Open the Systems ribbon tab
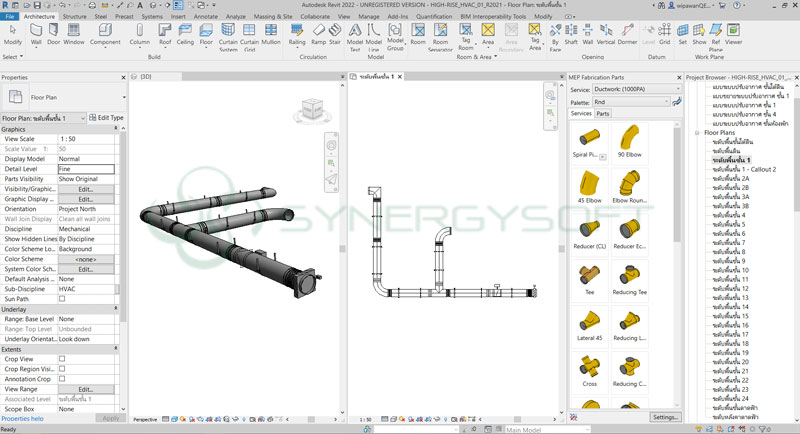This screenshot has width=800, height=434. (x=151, y=17)
